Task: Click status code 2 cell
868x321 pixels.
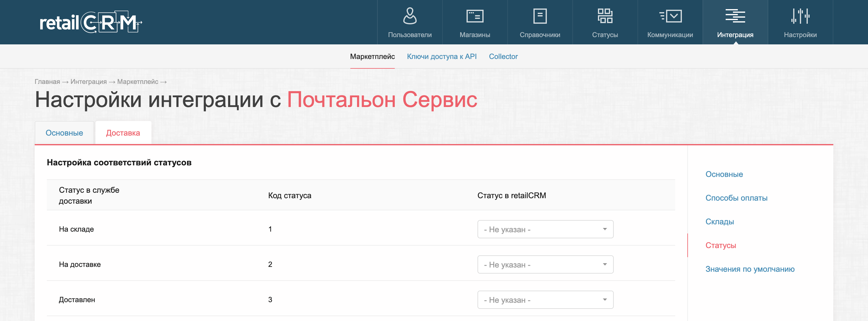Action: [x=270, y=264]
